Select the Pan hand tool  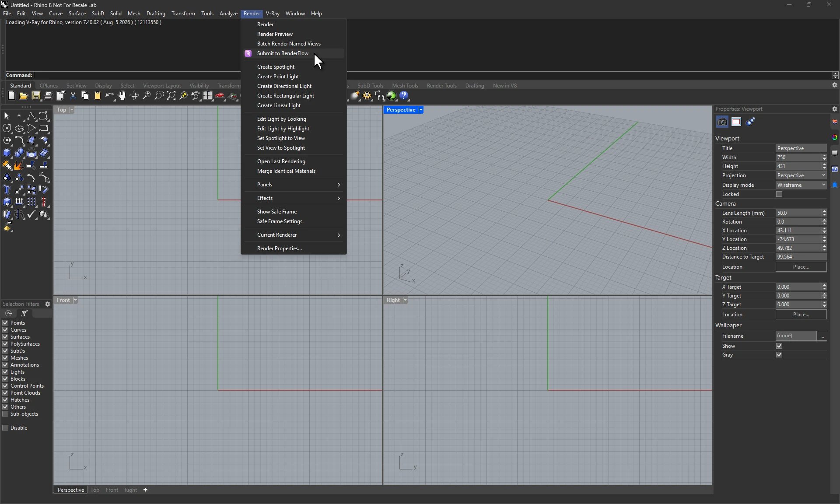coord(122,96)
